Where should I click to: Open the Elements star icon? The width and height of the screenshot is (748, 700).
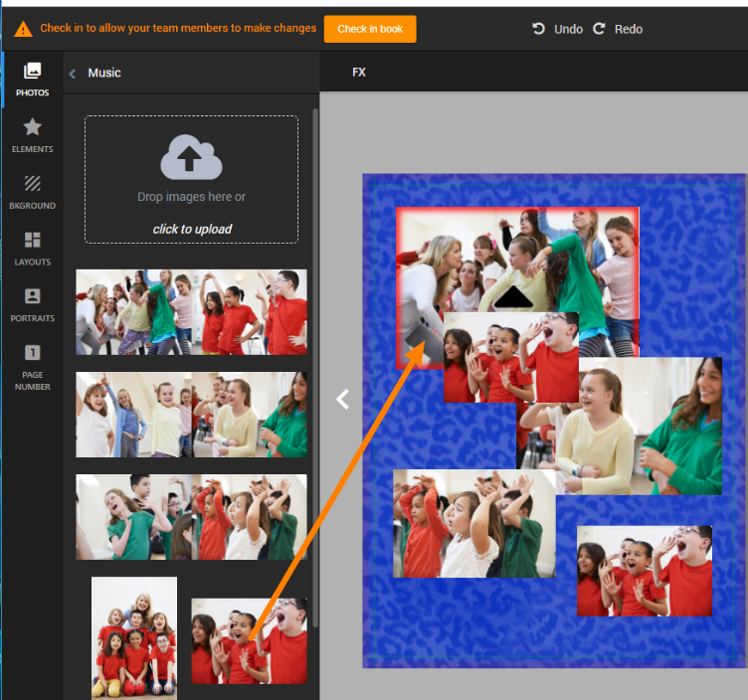pyautogui.click(x=32, y=127)
